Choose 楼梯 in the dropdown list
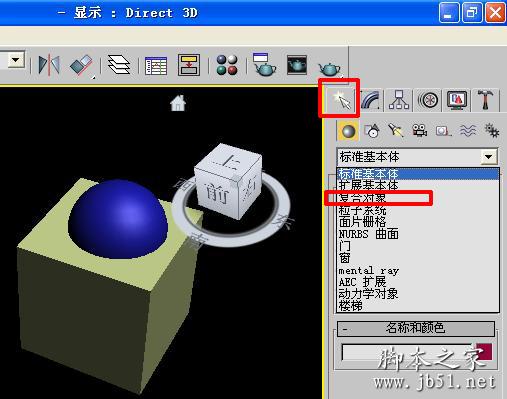The width and height of the screenshot is (507, 399). point(418,305)
